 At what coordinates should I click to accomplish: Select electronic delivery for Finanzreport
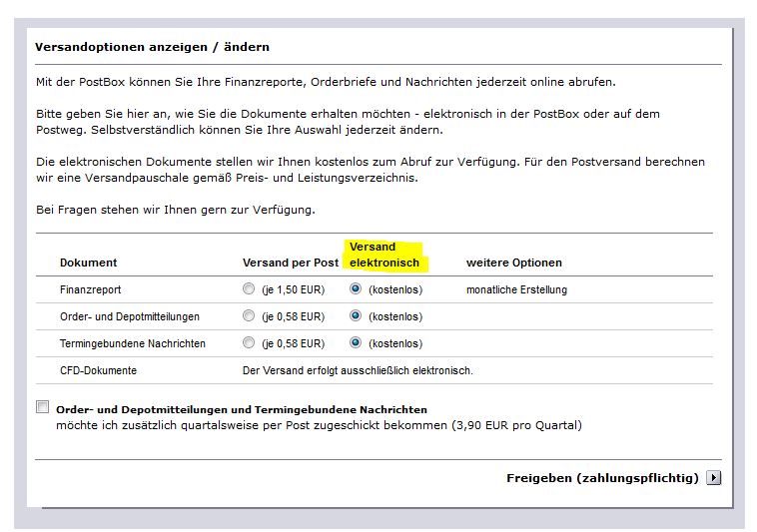(x=356, y=288)
